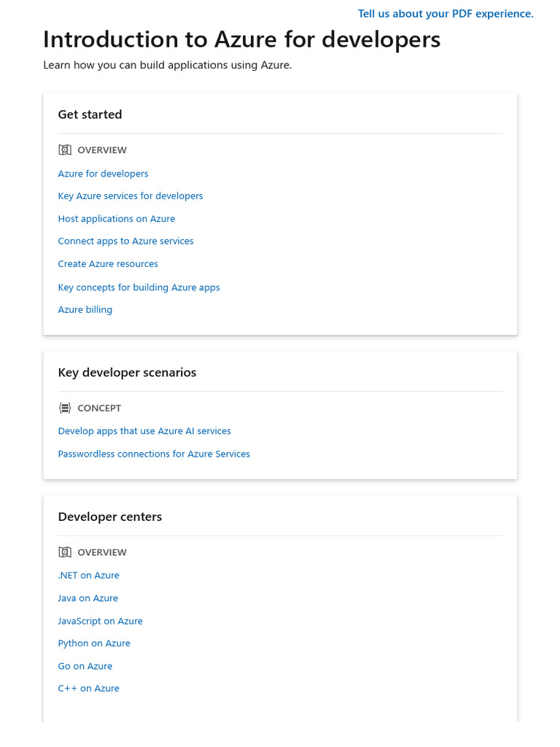Viewport: 560px width, 747px height.
Task: Select Connect apps to Azure services
Action: point(125,241)
